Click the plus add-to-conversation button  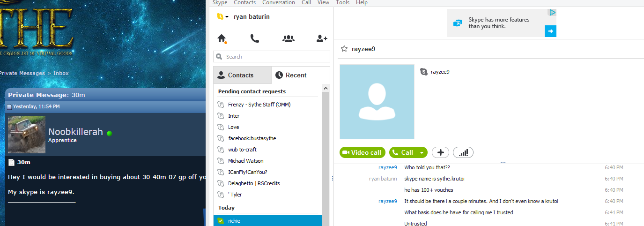click(440, 152)
